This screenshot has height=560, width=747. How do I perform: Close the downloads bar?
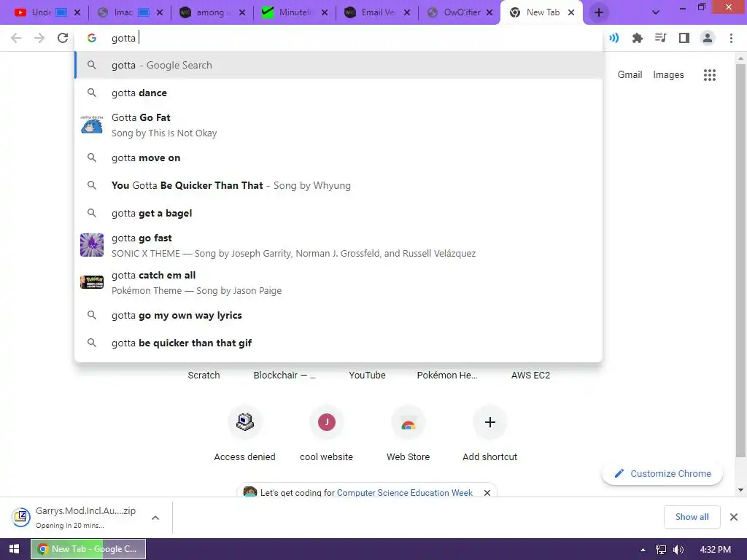[734, 517]
